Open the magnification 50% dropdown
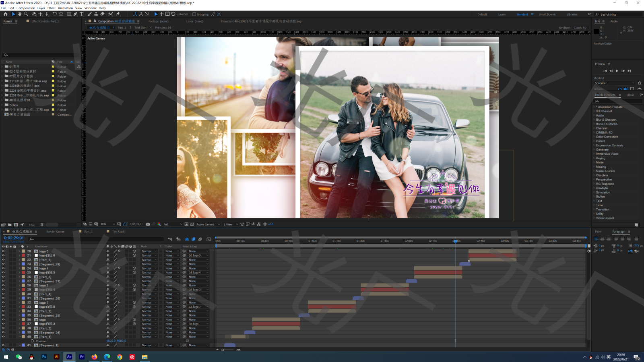The image size is (644, 362). click(x=108, y=224)
